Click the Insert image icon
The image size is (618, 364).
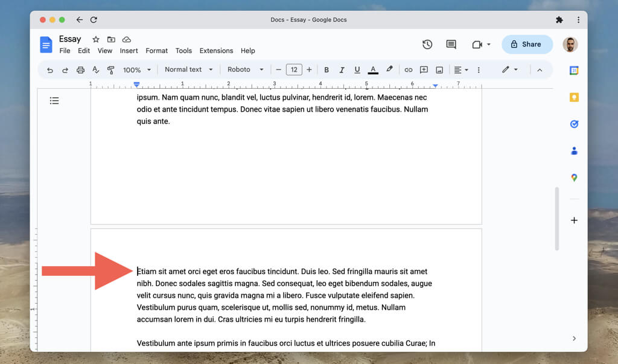439,70
